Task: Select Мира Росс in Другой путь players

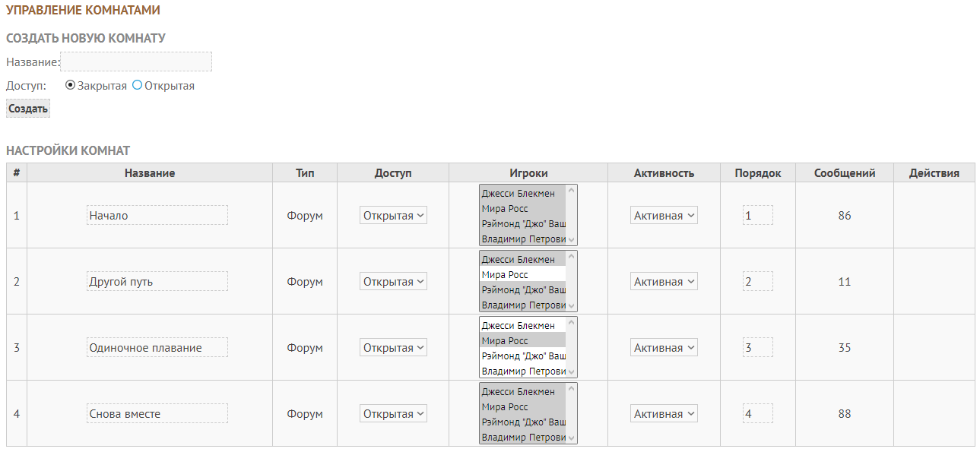Action: [x=523, y=274]
